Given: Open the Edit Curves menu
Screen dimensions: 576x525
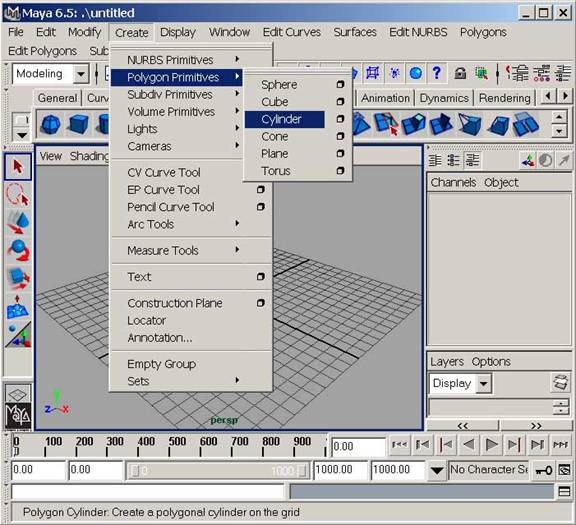Looking at the screenshot, I should [292, 32].
